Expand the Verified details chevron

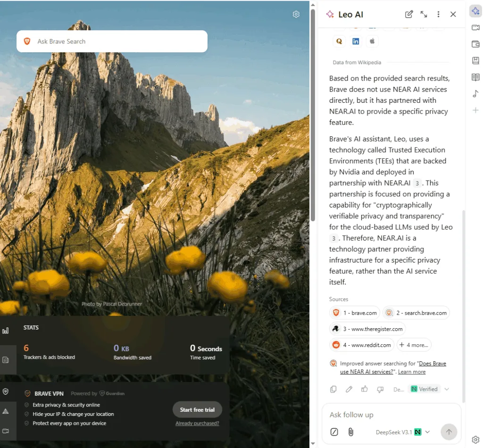tap(447, 389)
